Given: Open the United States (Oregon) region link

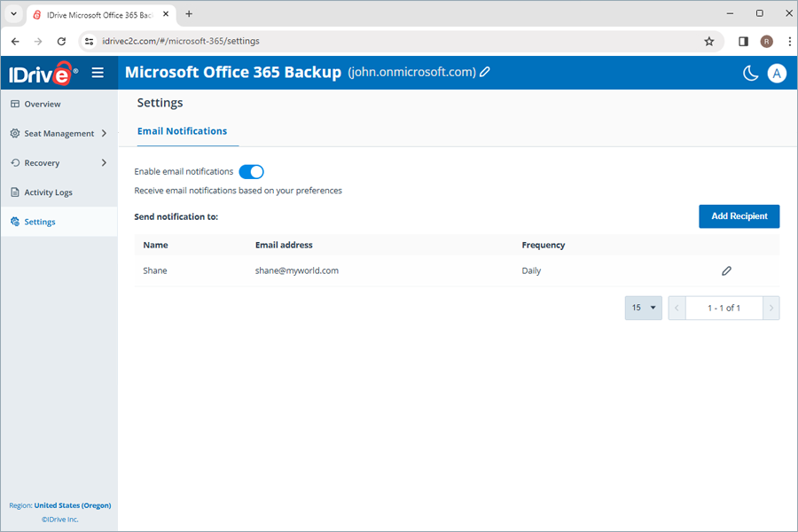Looking at the screenshot, I should (72, 505).
